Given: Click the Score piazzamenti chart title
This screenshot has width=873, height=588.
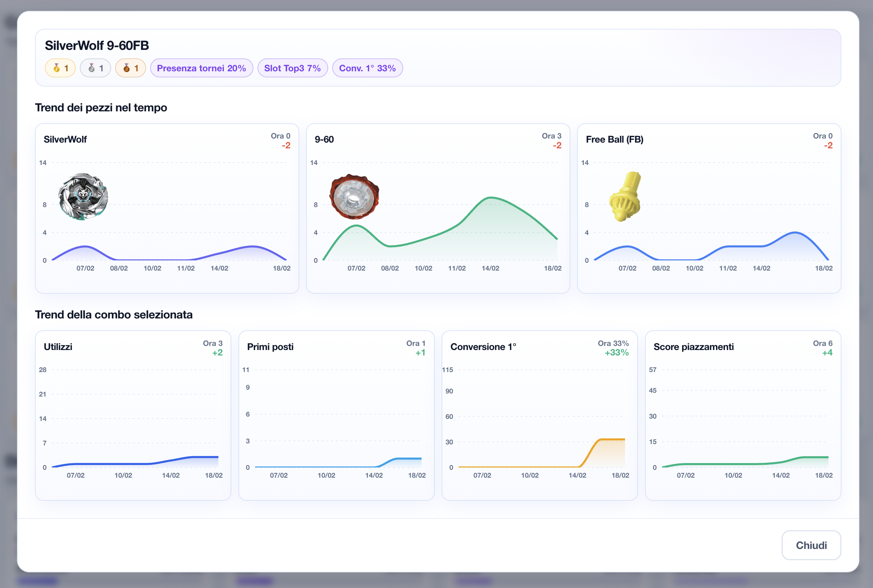Looking at the screenshot, I should click(693, 347).
